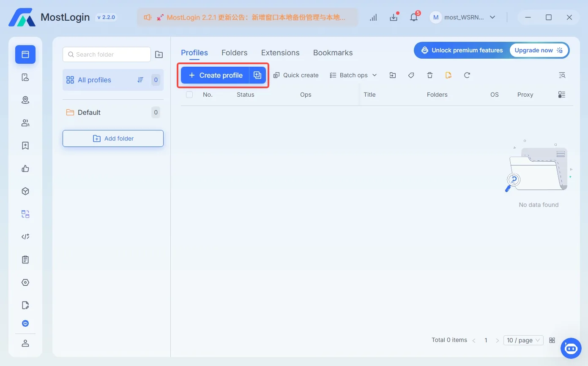The height and width of the screenshot is (366, 588).
Task: Click the import icon after Batch ops
Action: coord(393,75)
